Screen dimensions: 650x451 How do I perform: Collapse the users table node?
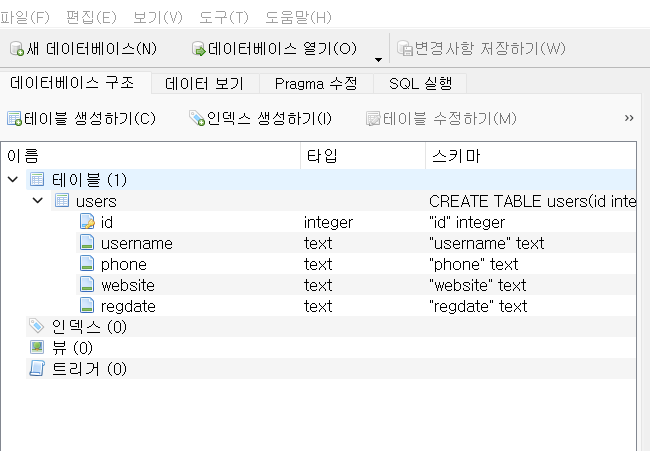[38, 201]
